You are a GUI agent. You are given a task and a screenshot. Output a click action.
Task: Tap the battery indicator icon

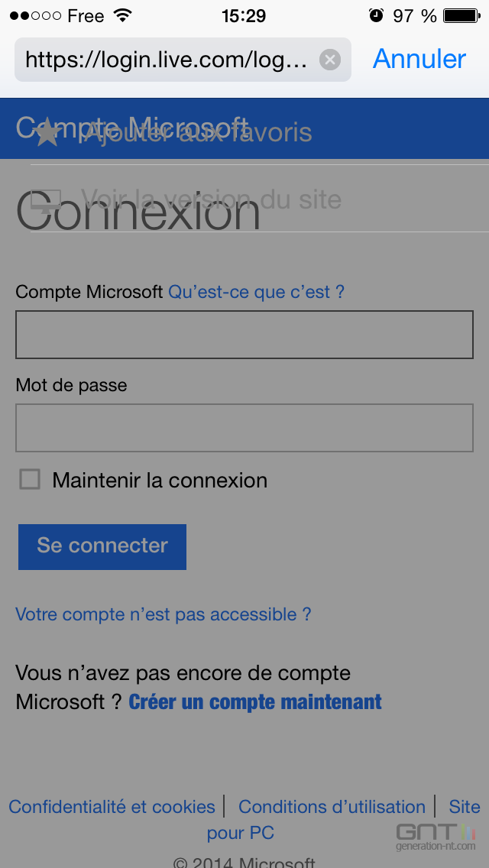click(461, 15)
